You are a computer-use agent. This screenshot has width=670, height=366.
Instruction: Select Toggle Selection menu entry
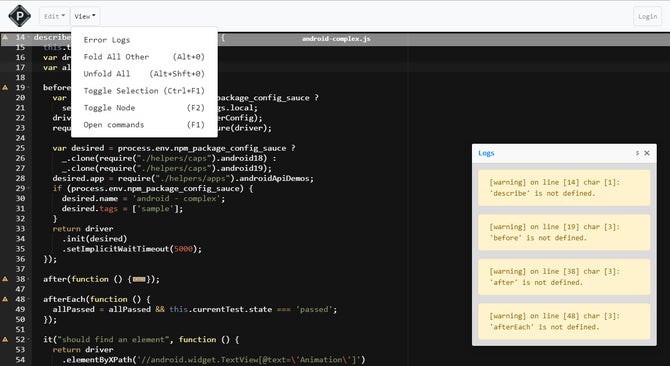click(x=144, y=91)
